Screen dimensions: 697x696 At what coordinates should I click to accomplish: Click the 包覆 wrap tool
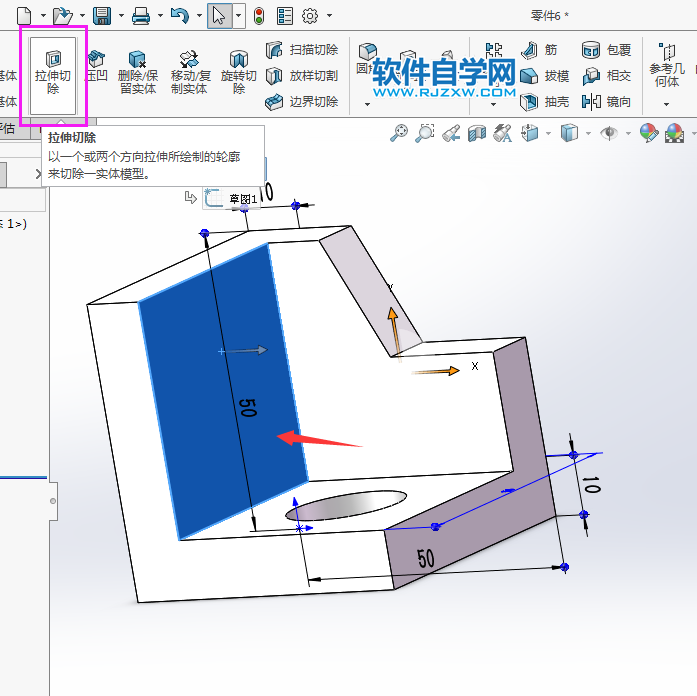pos(606,50)
